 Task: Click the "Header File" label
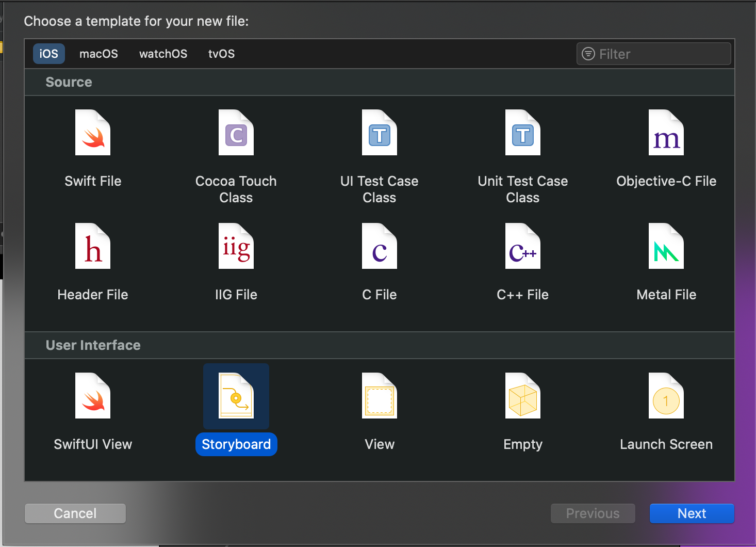tap(93, 295)
